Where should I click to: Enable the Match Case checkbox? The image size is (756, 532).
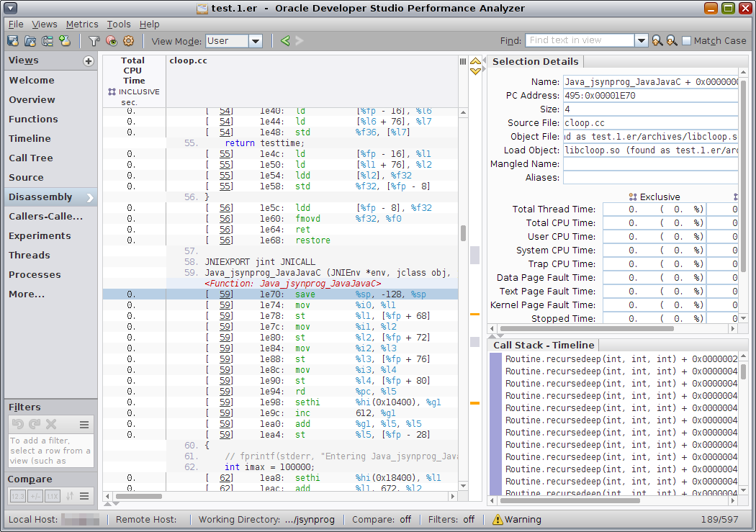(686, 41)
